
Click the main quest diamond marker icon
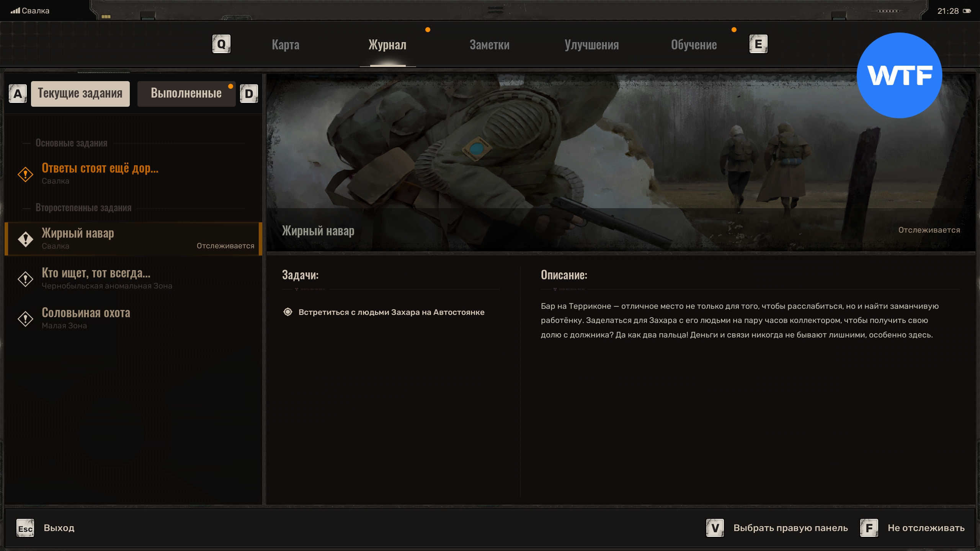[25, 174]
